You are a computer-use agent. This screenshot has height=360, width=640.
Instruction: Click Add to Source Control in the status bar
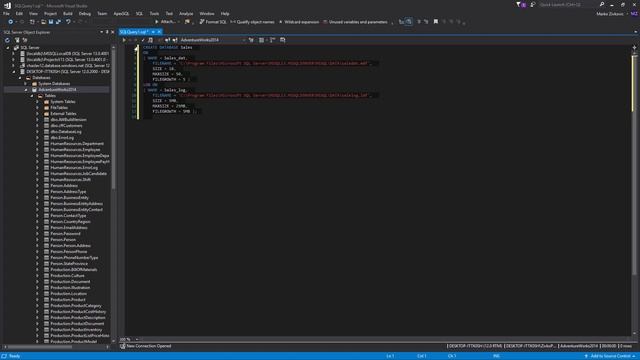(x=610, y=356)
